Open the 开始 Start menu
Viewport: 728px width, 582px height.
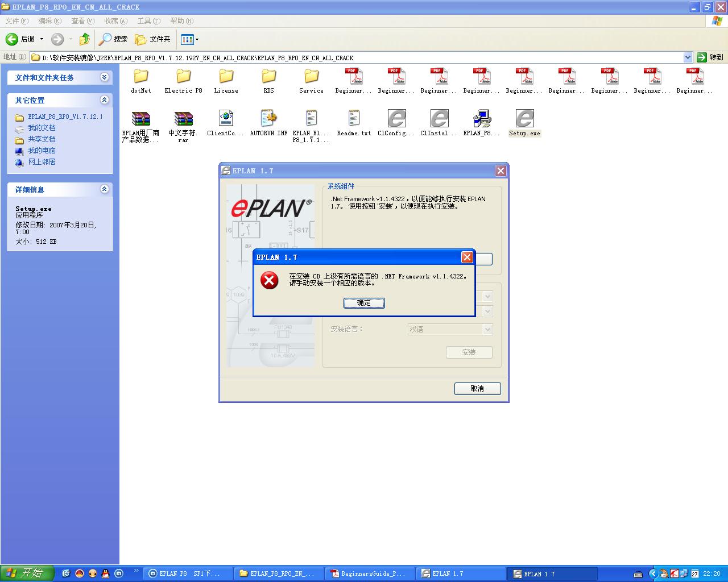click(27, 573)
